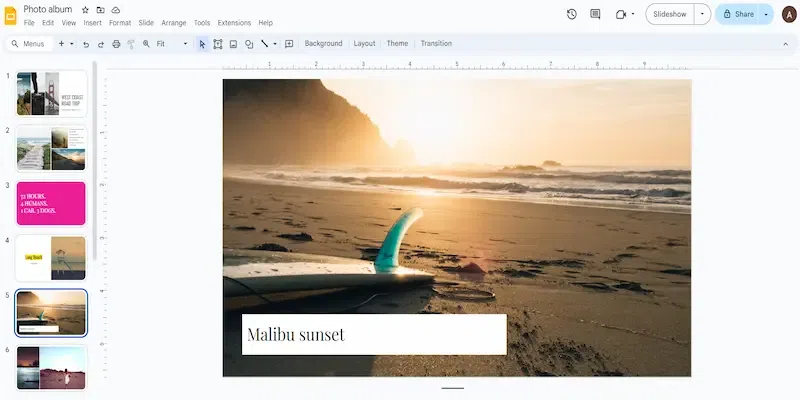Print the presentation
Image resolution: width=800 pixels, height=400 pixels.
tap(116, 44)
